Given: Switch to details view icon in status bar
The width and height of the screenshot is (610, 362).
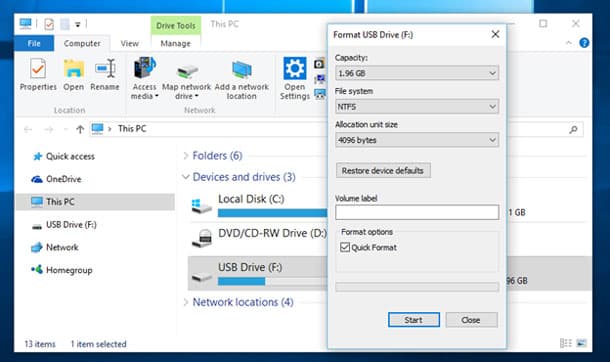Looking at the screenshot, I should [566, 343].
